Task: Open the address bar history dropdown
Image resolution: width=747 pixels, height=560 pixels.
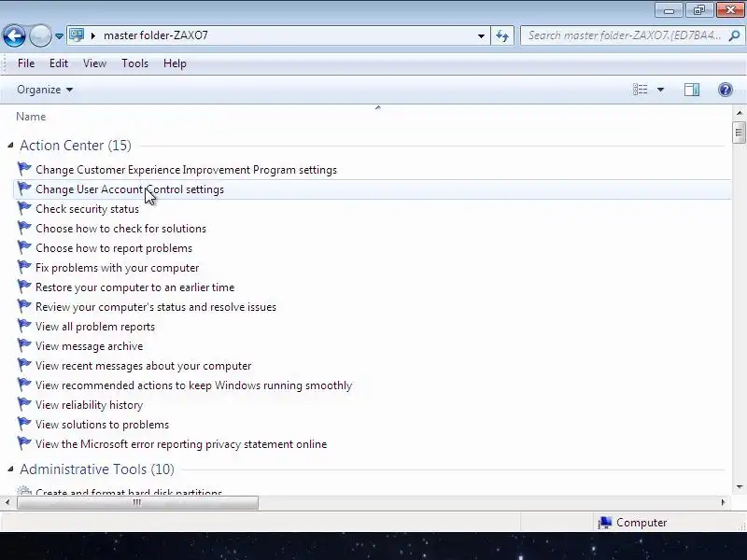Action: (481, 35)
